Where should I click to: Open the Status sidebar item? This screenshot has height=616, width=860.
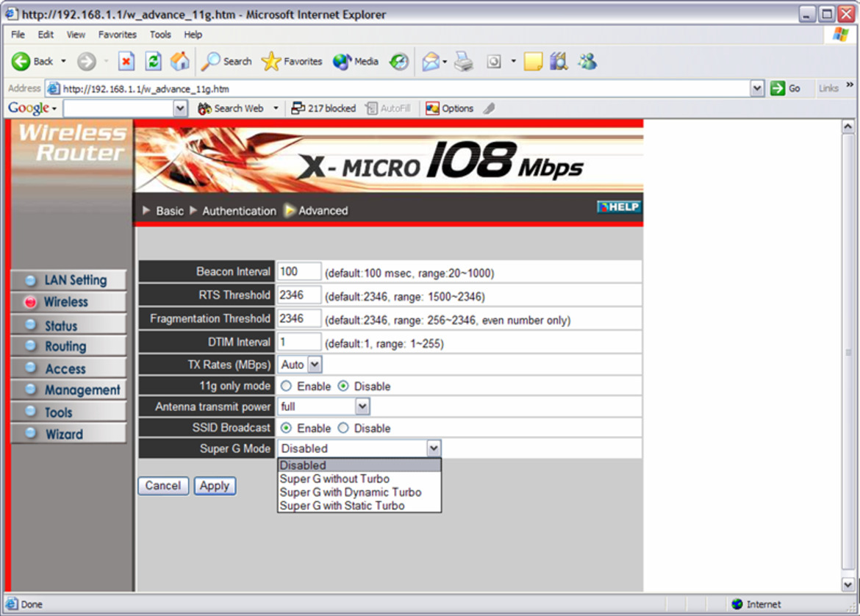68,326
